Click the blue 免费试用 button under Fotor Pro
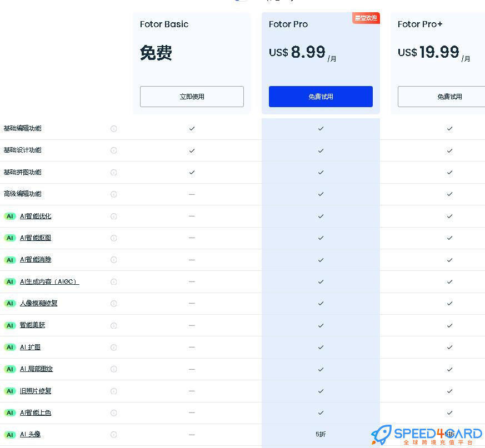Viewport: 485px width, 448px height. coord(321,97)
